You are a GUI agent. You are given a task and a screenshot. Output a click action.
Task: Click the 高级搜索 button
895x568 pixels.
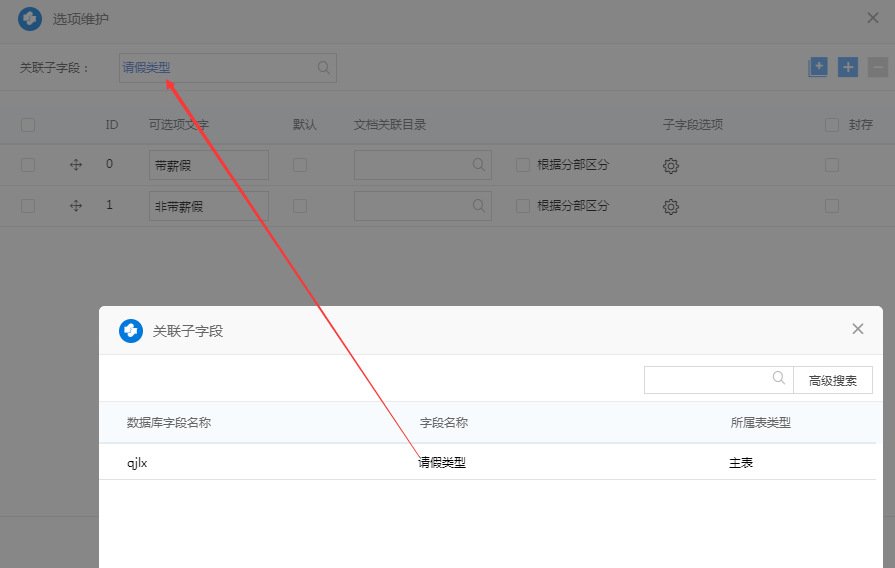[x=833, y=380]
